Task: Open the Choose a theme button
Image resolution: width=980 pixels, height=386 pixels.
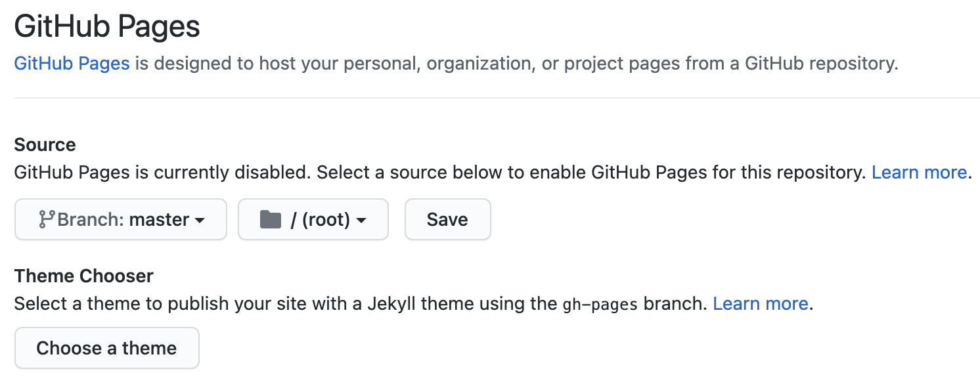Action: [x=106, y=348]
